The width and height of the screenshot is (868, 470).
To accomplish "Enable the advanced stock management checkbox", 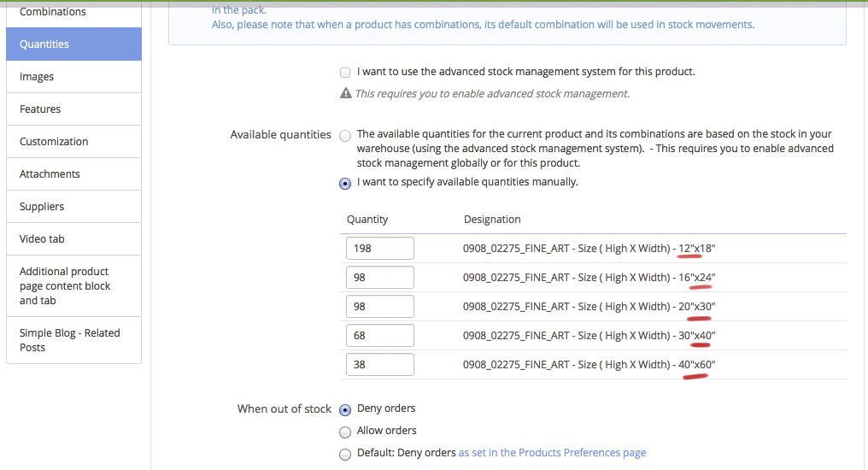I will [345, 73].
